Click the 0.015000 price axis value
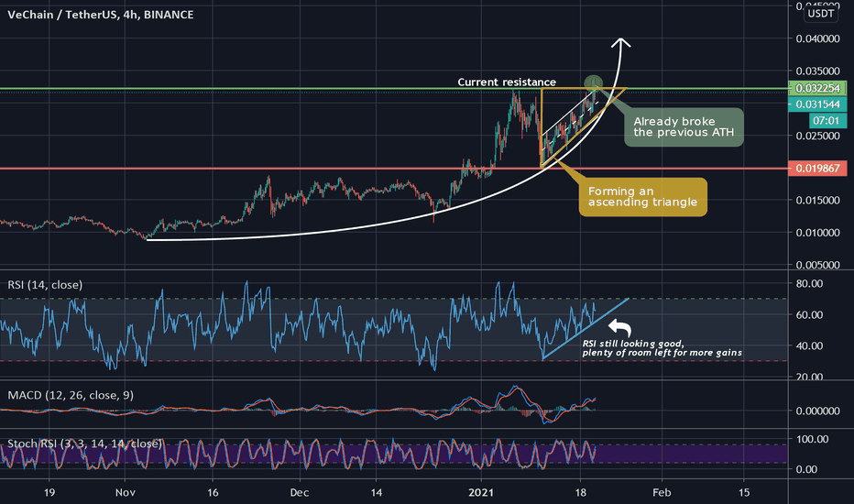 817,201
